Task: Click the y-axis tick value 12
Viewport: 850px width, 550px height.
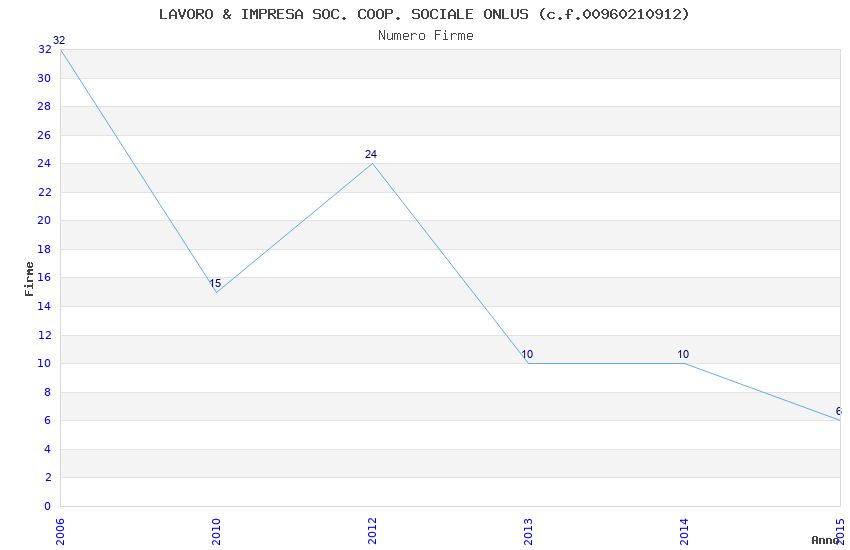Action: point(44,335)
